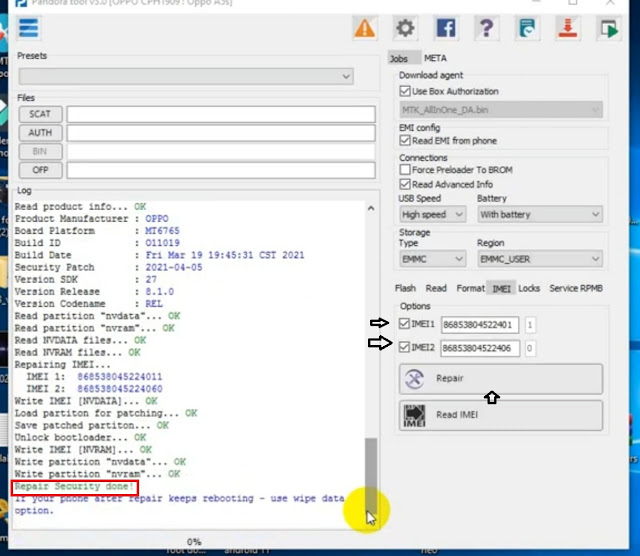Open the Battery dropdown
The width and height of the screenshot is (640, 556).
click(x=540, y=214)
